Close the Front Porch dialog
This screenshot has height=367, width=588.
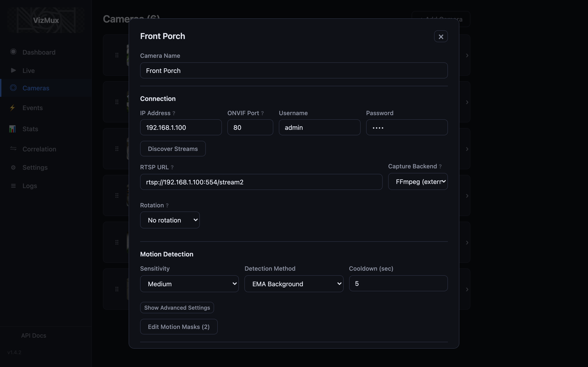coord(441,36)
